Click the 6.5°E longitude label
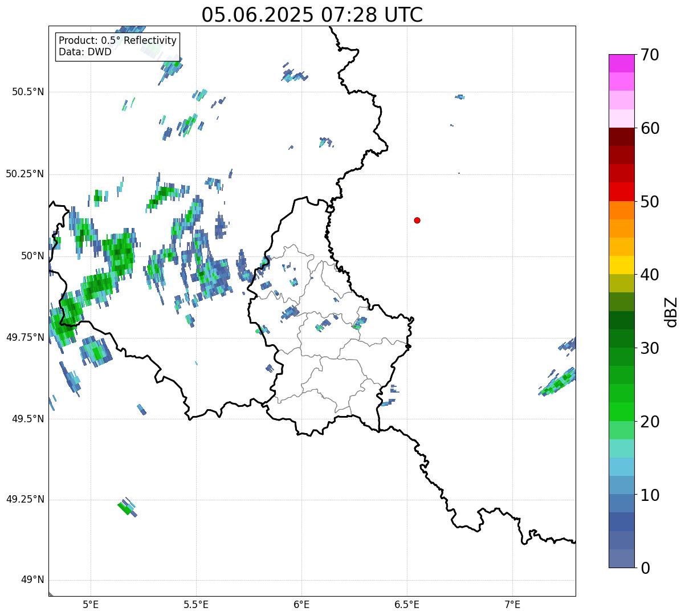Image resolution: width=685 pixels, height=616 pixels. point(407,604)
